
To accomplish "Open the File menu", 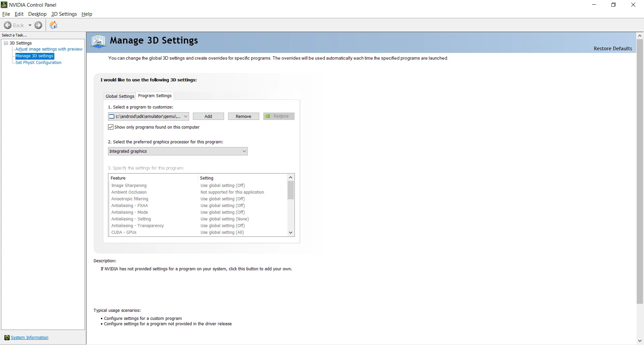I will (6, 14).
